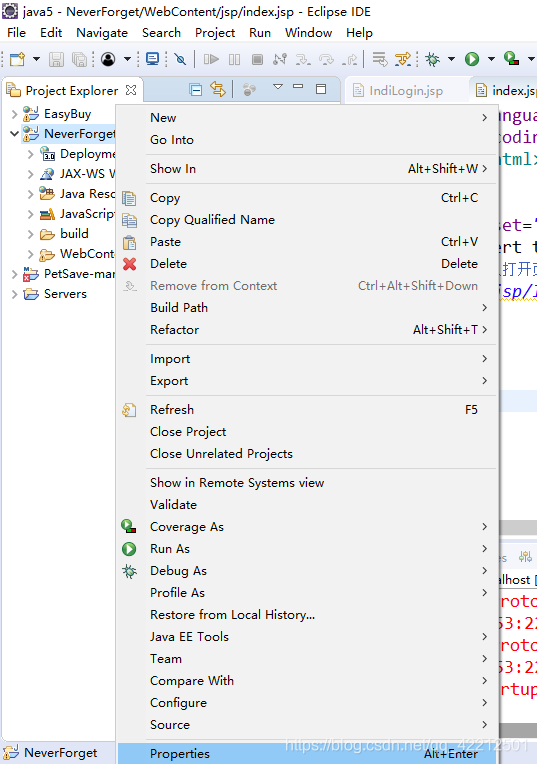Open the File menu
537x764 pixels.
tap(17, 33)
